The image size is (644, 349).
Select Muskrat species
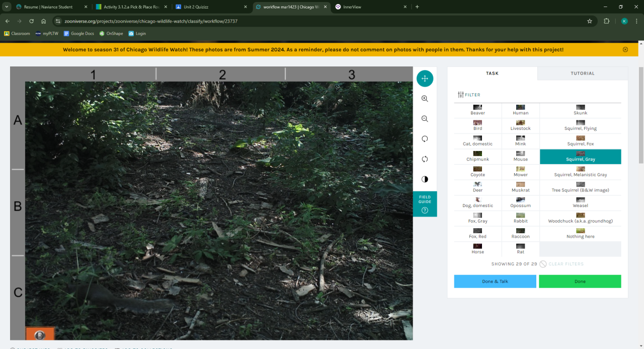[520, 187]
